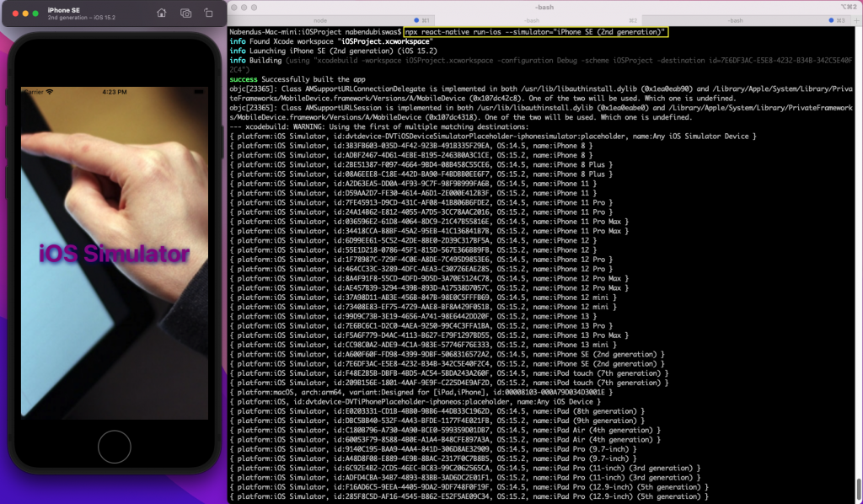Click the 'iOS Simulator' text in the app
863x504 pixels.
114,254
